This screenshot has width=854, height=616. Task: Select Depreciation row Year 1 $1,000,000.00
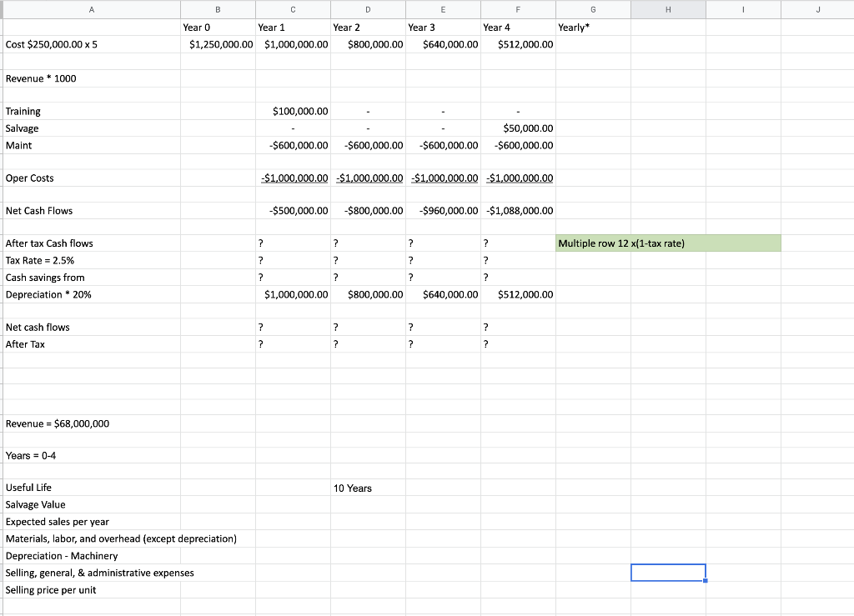point(293,294)
